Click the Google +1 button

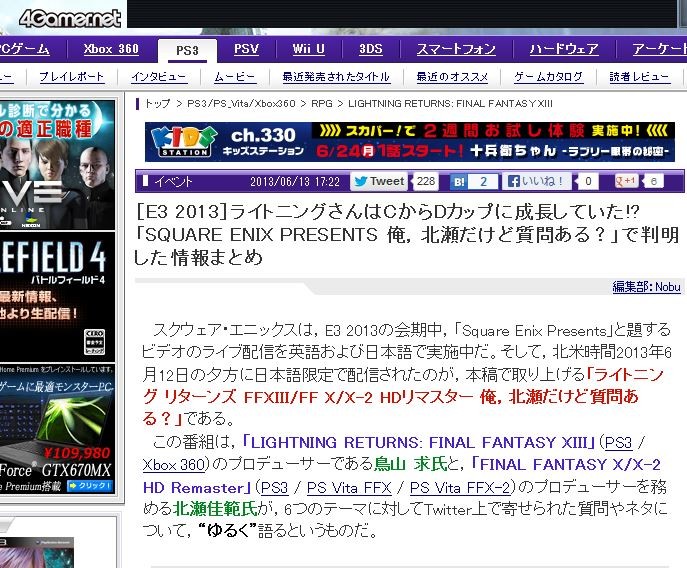pos(626,181)
